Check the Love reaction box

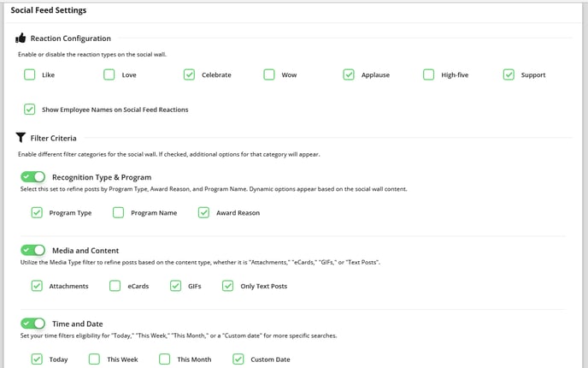[109, 74]
